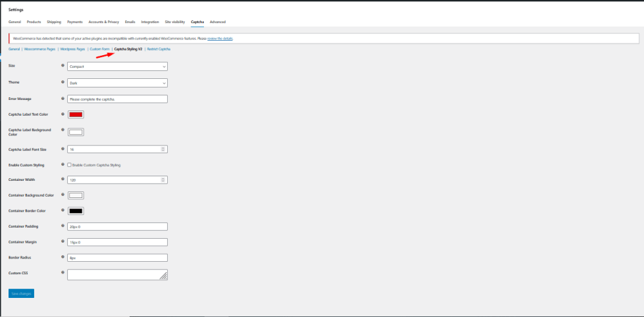The height and width of the screenshot is (317, 644).
Task: Click help tip icon beside Theme
Action: coord(62,82)
